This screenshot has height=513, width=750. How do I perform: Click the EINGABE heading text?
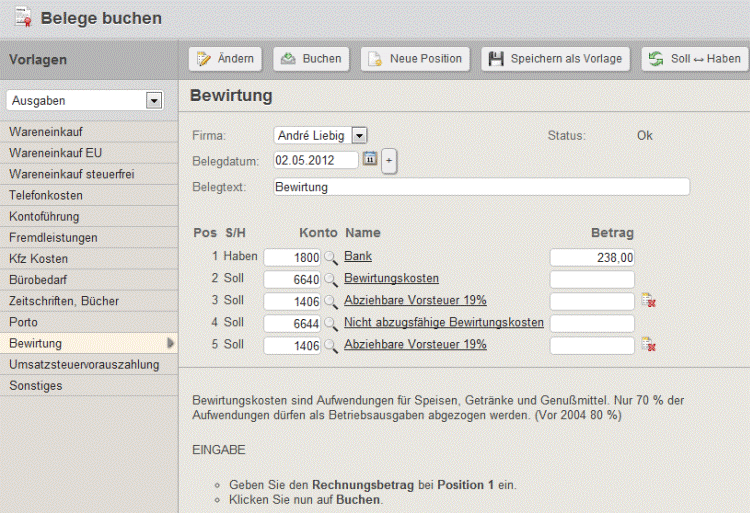219,450
